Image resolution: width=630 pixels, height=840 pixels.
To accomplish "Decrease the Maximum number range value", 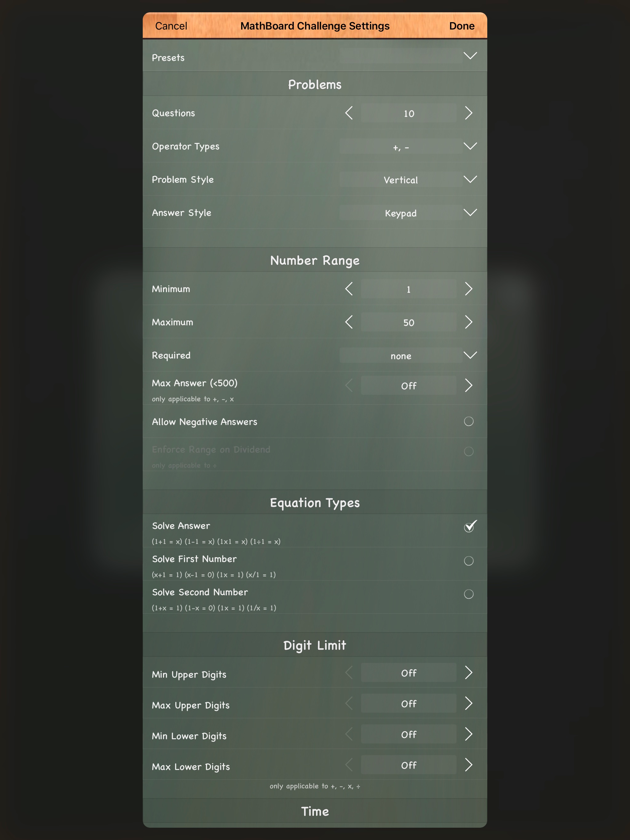I will tap(349, 322).
